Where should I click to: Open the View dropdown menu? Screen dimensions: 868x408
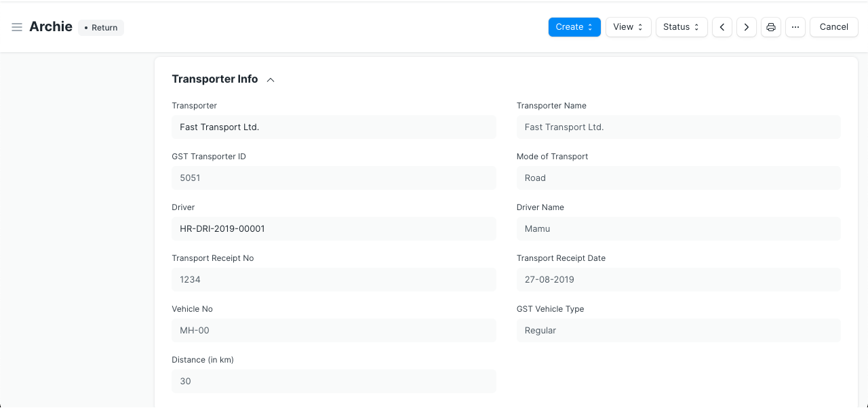(628, 27)
